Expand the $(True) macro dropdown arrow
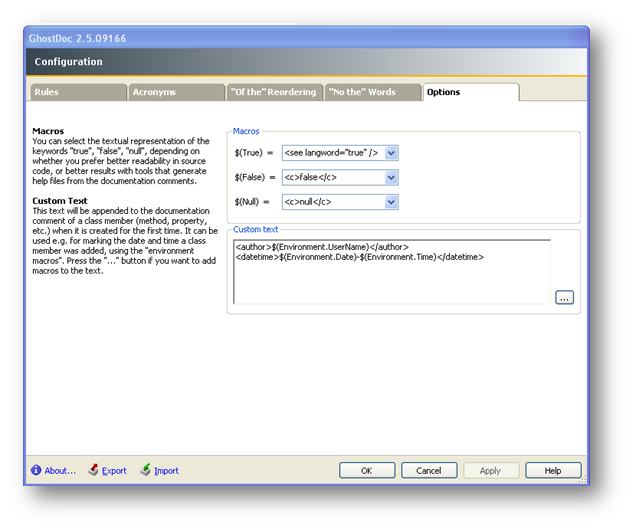 391,153
